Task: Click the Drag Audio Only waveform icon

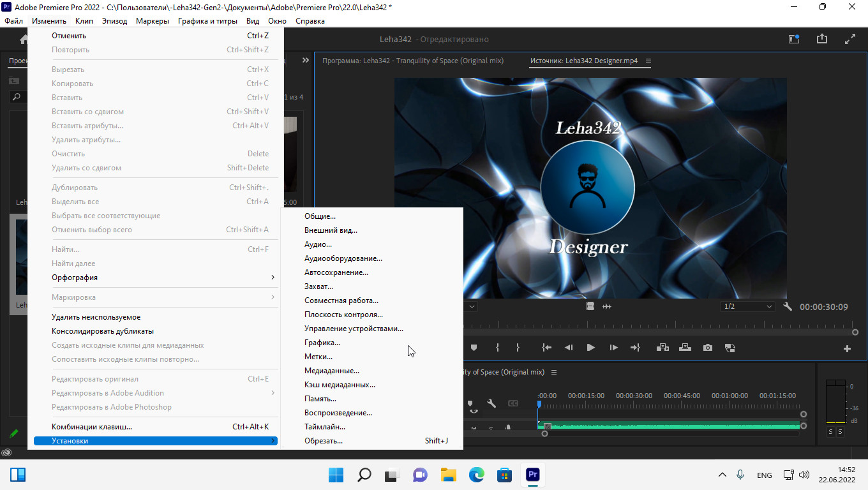Action: pos(607,307)
